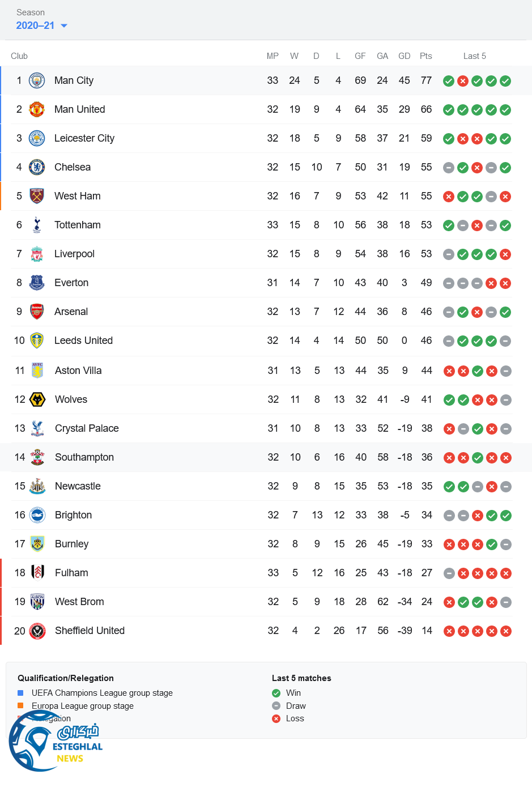The width and height of the screenshot is (532, 787).
Task: Click the Esteghlal News watermark logo
Action: [54, 742]
